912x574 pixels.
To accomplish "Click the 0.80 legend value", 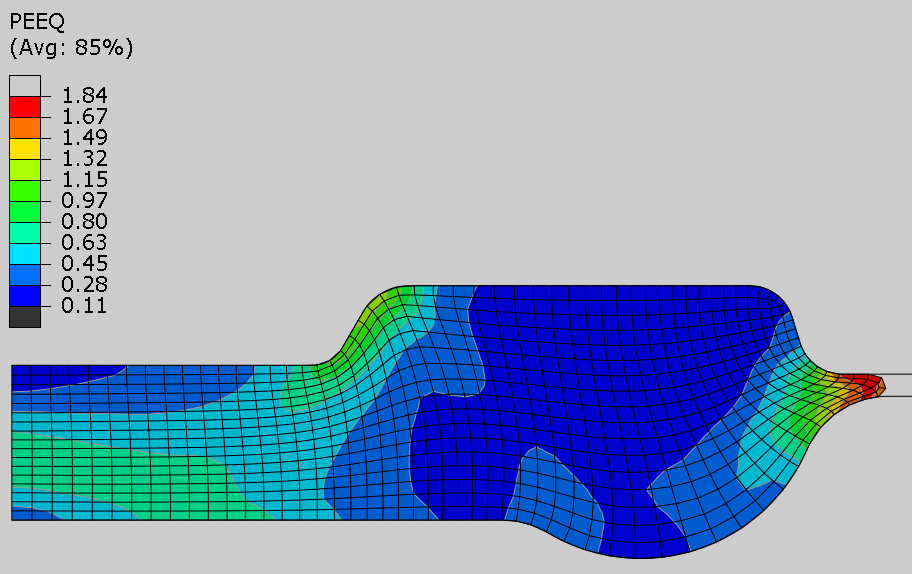I will pos(84,221).
